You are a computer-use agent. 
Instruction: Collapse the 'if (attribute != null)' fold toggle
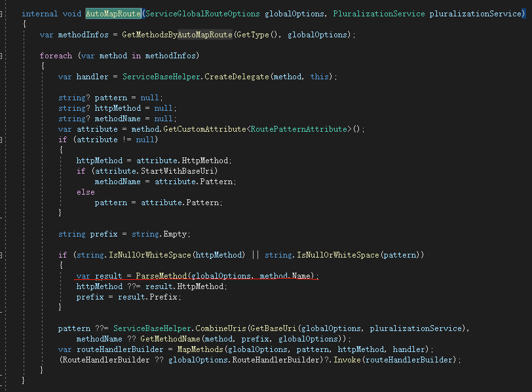point(1,140)
